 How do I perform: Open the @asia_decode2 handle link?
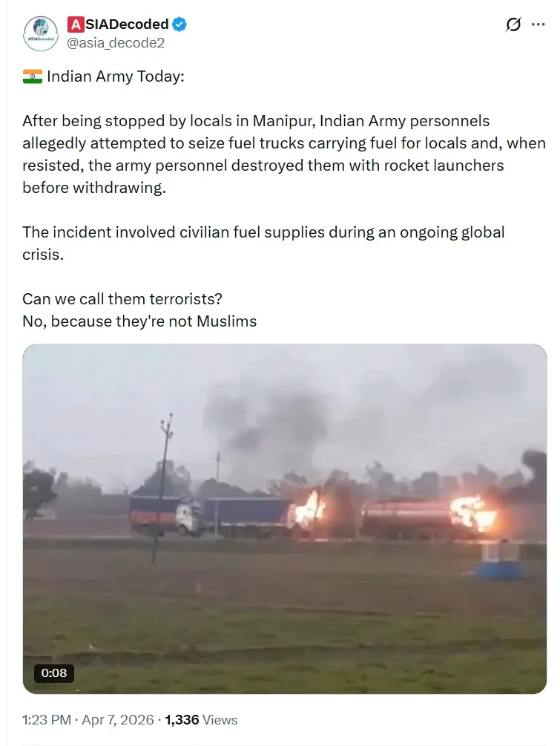click(116, 43)
